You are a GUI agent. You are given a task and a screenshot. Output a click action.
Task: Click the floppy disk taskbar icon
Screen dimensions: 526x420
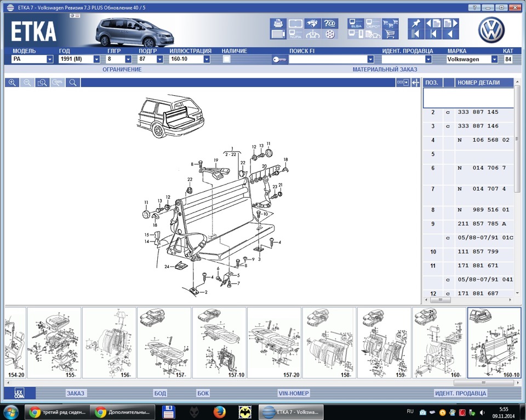point(169,412)
